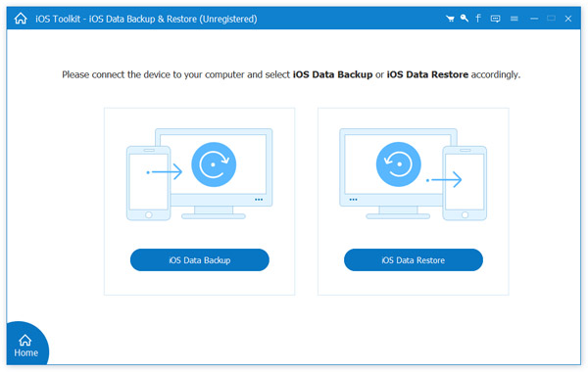
Task: Maximize the iOS Toolkit window
Action: coord(551,18)
